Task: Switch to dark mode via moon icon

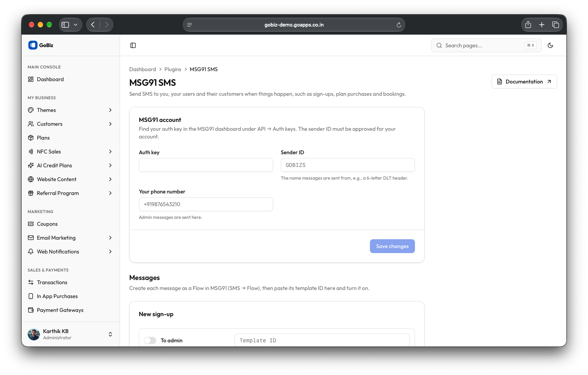Action: [550, 45]
